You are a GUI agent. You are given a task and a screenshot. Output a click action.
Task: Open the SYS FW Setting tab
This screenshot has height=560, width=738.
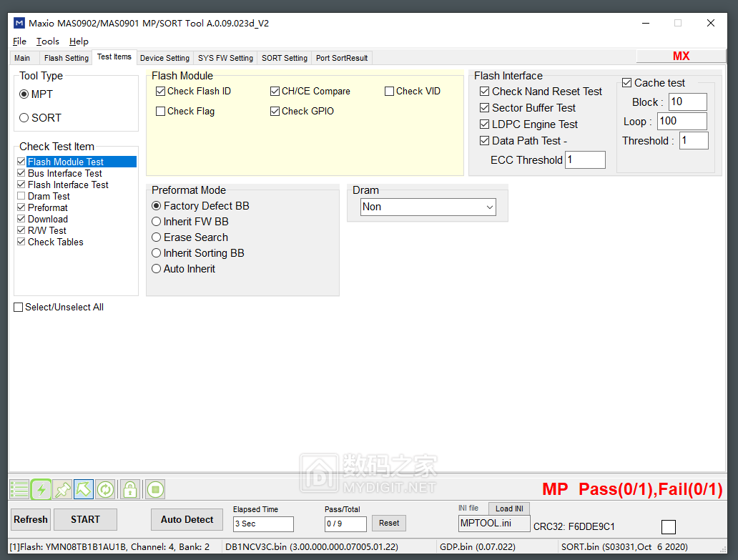click(225, 58)
